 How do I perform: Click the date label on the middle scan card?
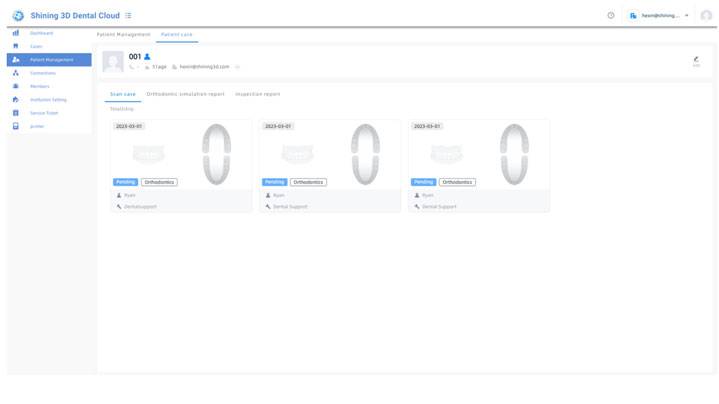tap(278, 126)
